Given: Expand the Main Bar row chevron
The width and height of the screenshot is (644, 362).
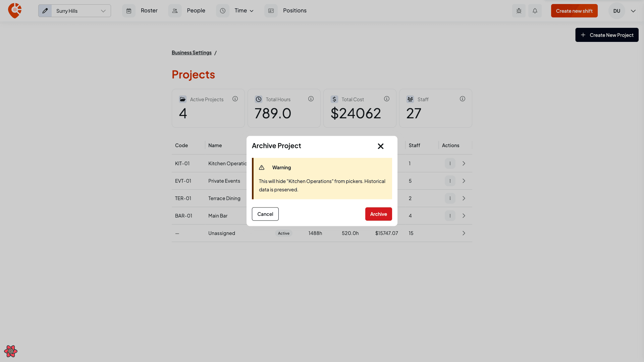Looking at the screenshot, I should pyautogui.click(x=464, y=216).
